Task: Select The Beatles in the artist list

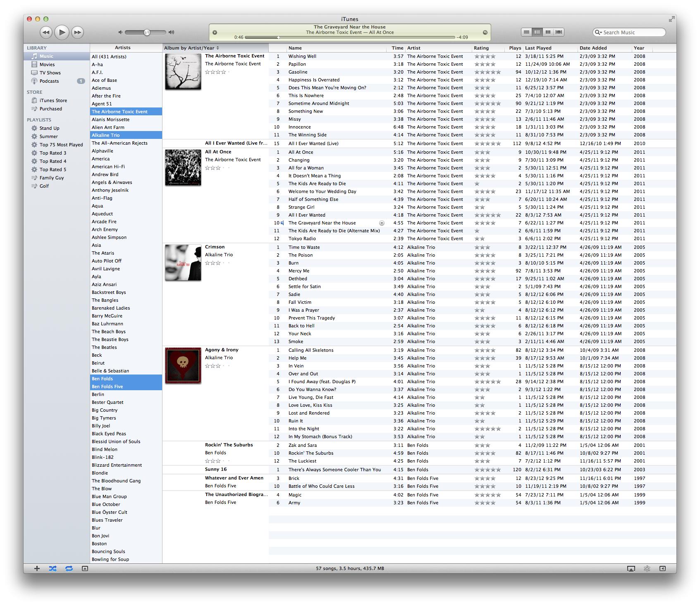Action: point(126,347)
